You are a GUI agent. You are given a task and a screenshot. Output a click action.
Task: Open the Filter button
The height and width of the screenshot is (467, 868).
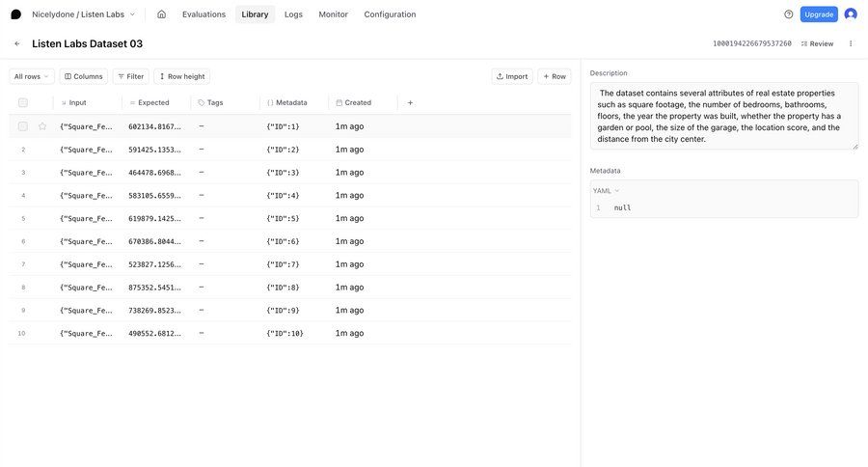click(x=130, y=76)
